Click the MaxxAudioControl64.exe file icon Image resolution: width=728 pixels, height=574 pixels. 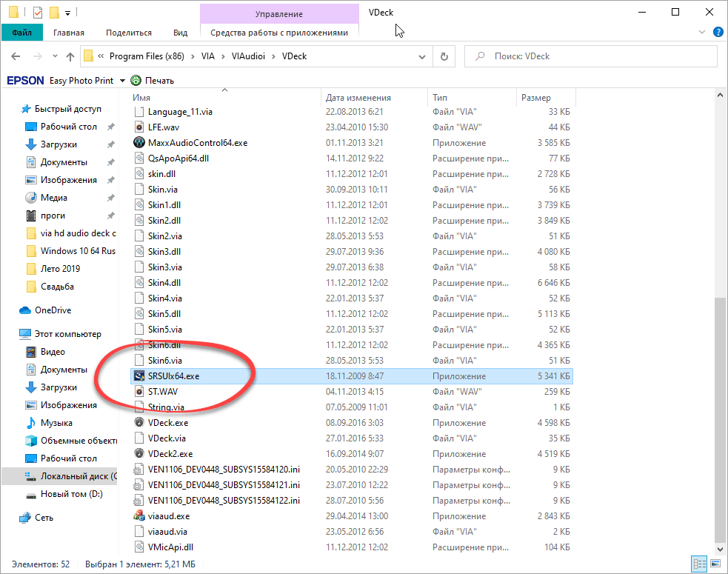(x=139, y=143)
